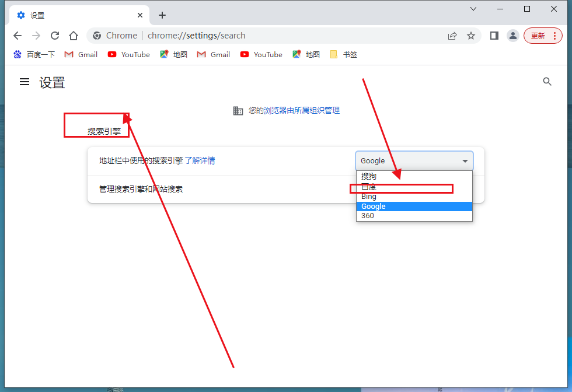Select Bing from the dropdown list

click(414, 197)
